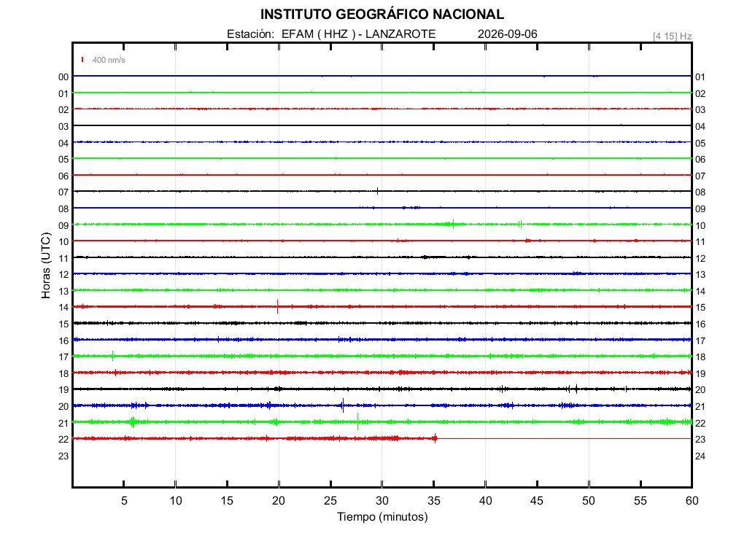Viewport: 747px width, 560px height.
Task: Click the blue spike on the 20h trace
Action: pos(343,405)
